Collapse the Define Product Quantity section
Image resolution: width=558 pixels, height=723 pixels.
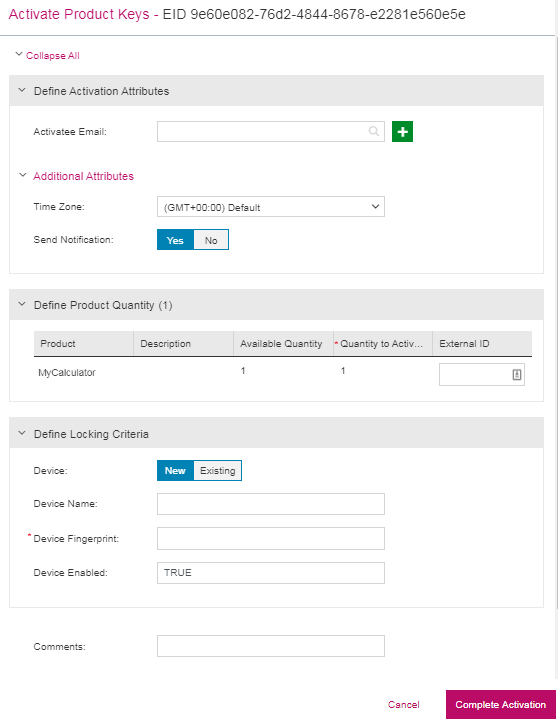pos(22,304)
